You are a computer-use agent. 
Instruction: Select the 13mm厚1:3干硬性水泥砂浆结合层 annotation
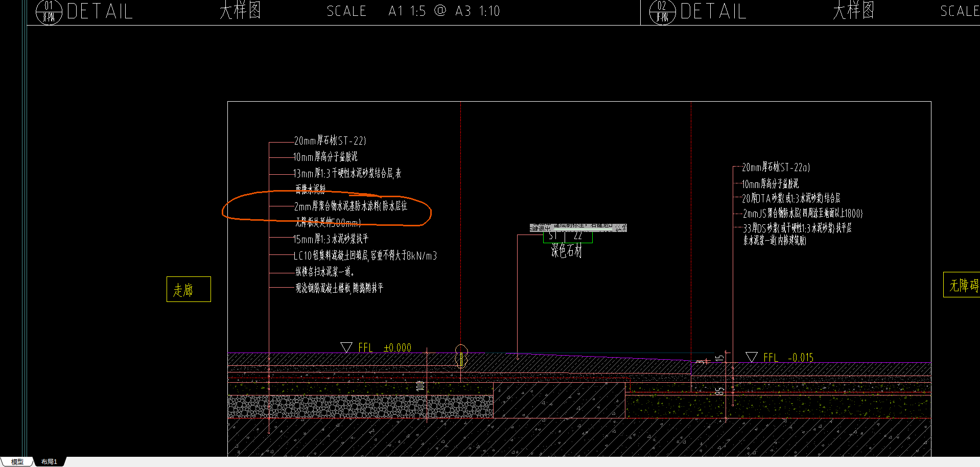tap(347, 173)
